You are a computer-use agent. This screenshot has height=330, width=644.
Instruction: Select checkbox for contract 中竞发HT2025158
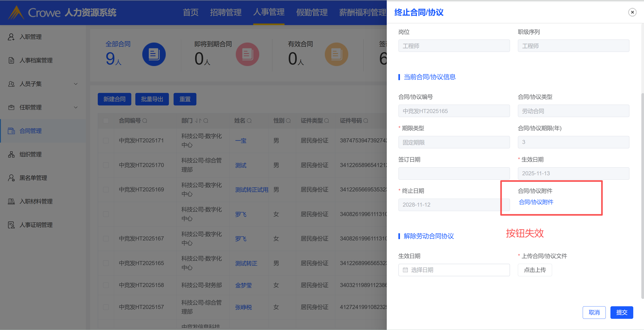point(106,285)
